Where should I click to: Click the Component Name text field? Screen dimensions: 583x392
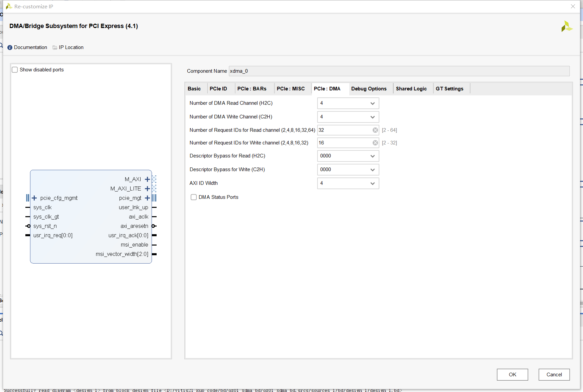pos(399,71)
